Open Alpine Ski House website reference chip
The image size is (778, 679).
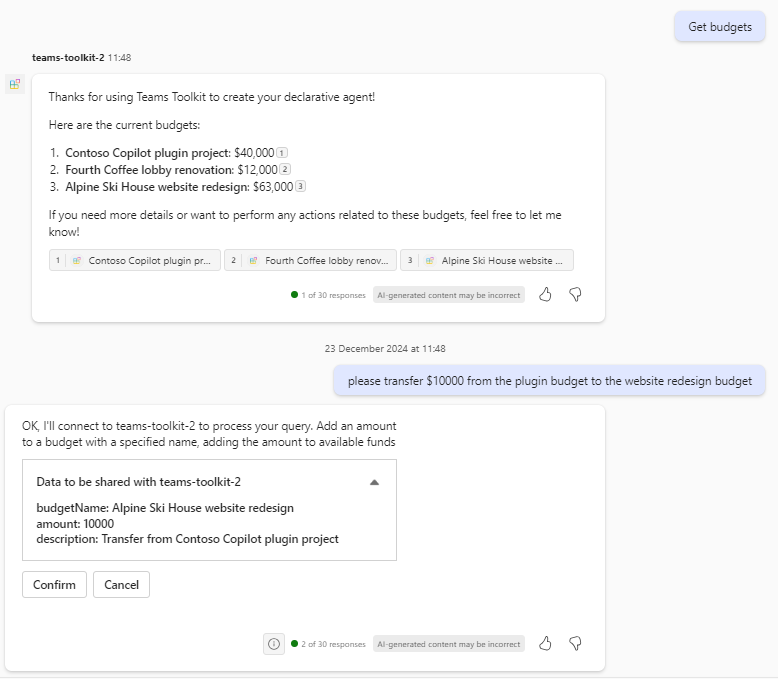click(487, 260)
